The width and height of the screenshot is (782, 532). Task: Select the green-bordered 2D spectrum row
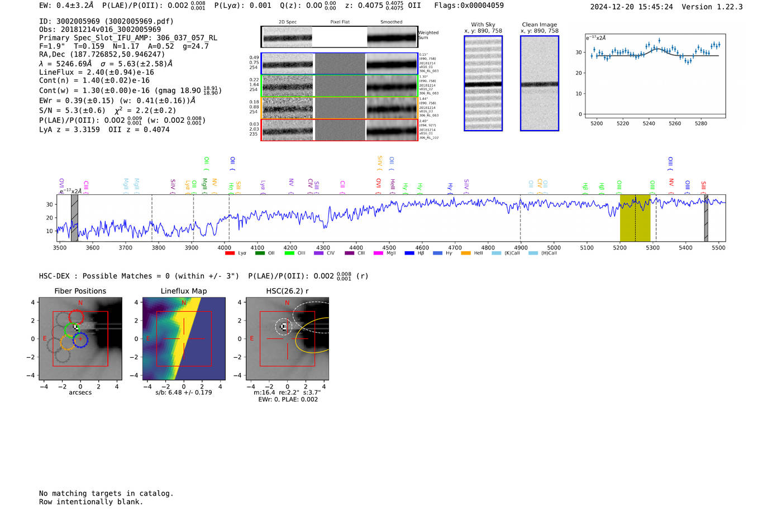pos(340,86)
